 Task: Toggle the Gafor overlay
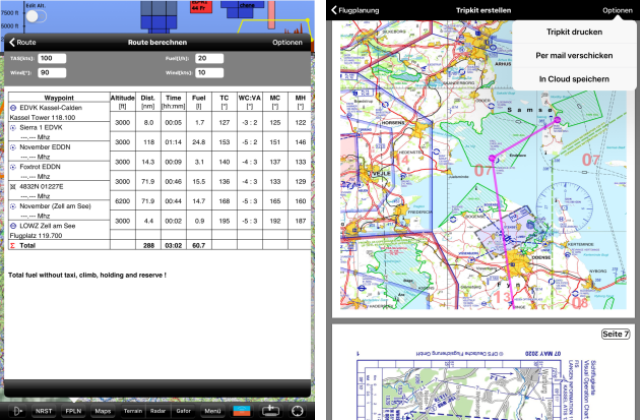184,411
